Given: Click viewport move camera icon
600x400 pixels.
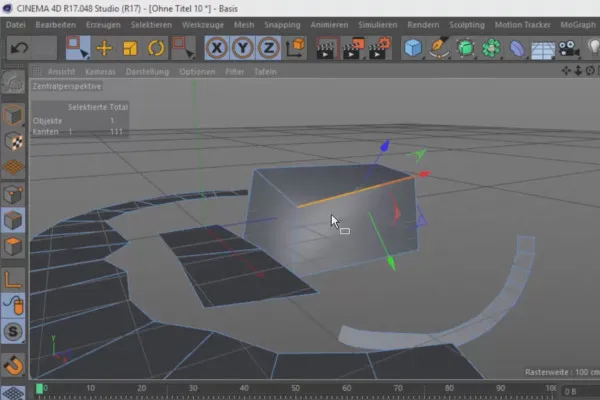Looking at the screenshot, I should (566, 70).
